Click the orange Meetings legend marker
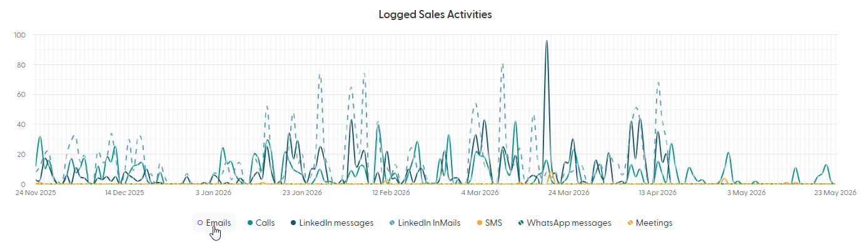 coord(629,223)
